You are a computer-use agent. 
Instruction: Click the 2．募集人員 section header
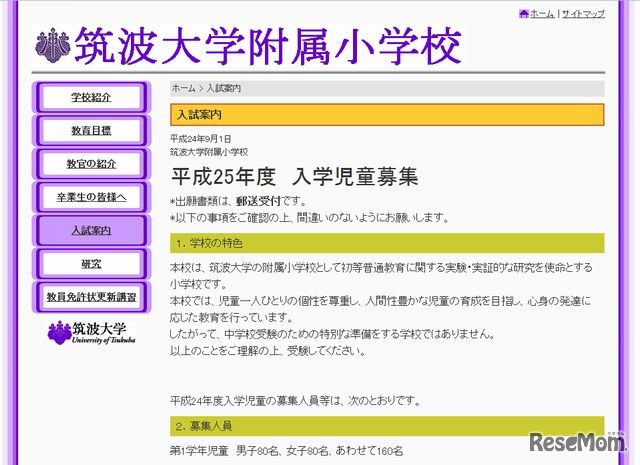coord(387,426)
